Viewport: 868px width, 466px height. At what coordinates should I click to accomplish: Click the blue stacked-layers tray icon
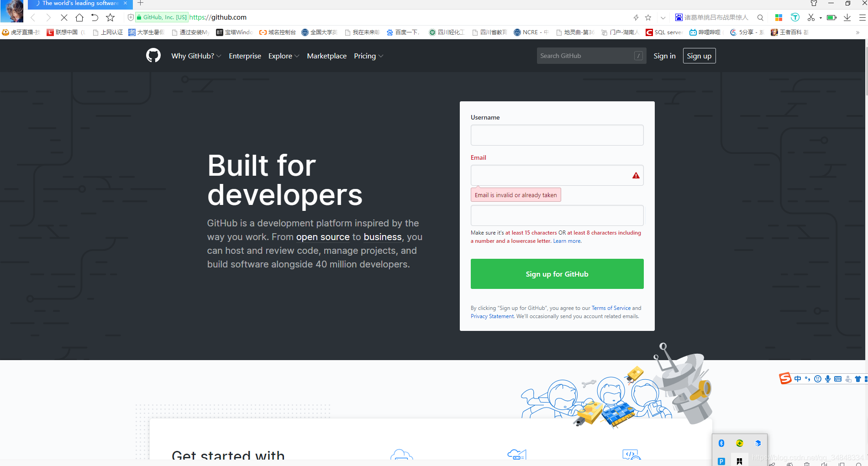point(758,443)
